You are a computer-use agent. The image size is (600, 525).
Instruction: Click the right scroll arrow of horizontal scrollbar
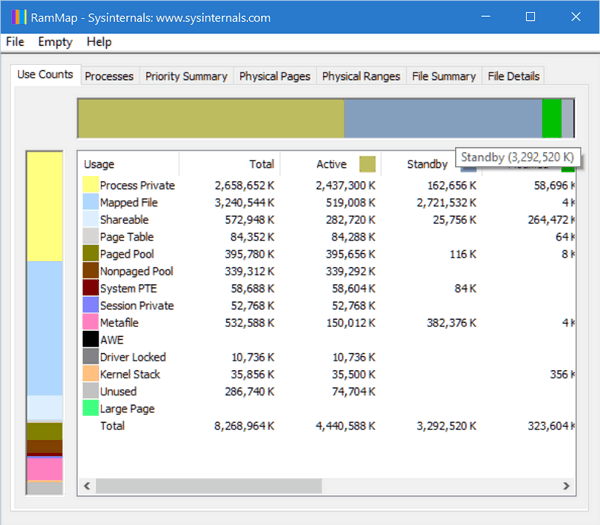566,486
